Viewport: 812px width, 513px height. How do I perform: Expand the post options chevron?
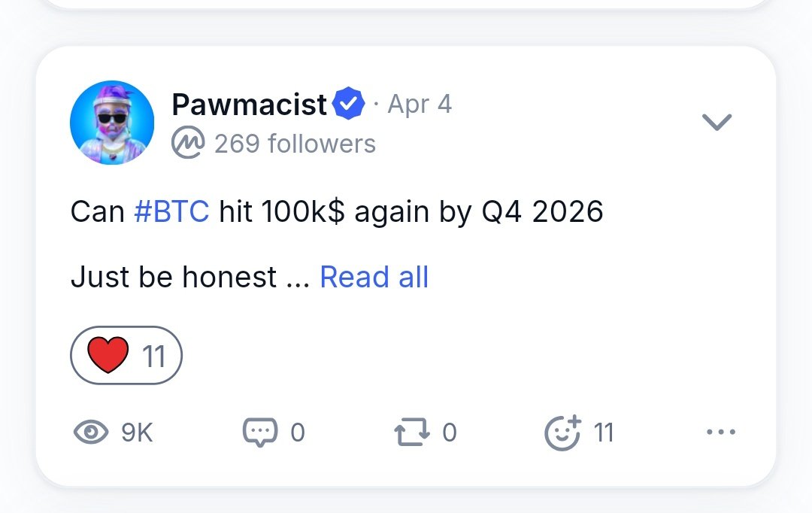[x=717, y=122]
